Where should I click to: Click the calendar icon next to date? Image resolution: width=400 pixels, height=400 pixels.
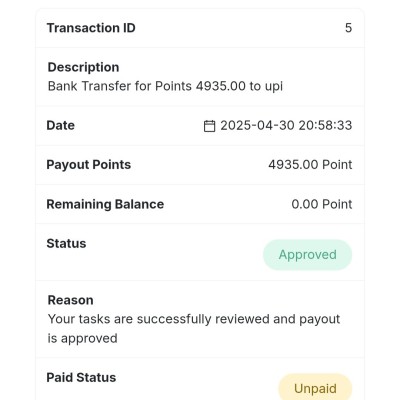pos(209,126)
